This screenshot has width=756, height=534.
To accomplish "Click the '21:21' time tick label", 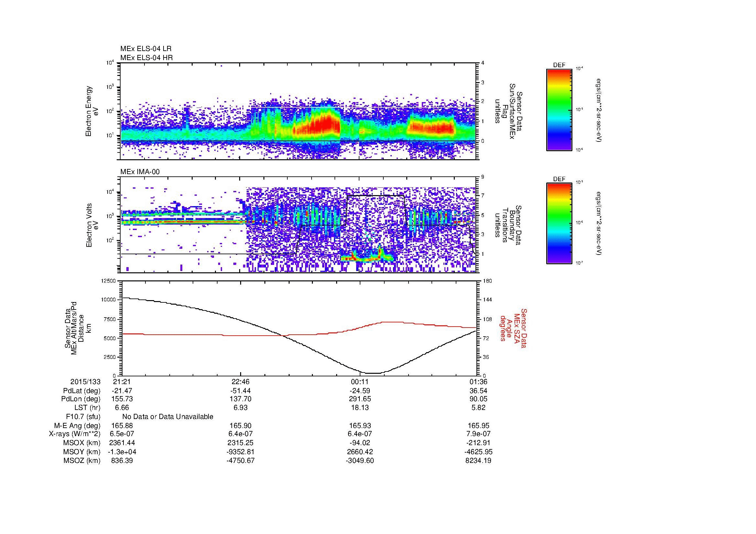I will 122,382.
